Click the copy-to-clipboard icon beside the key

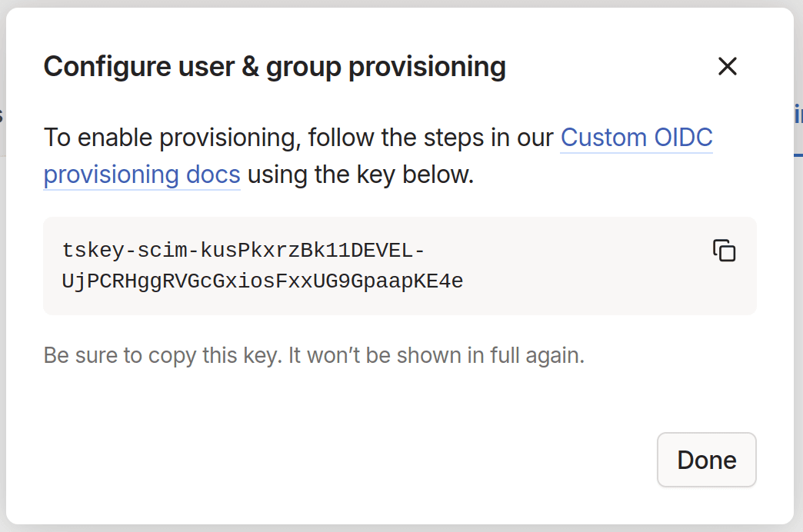click(x=725, y=250)
